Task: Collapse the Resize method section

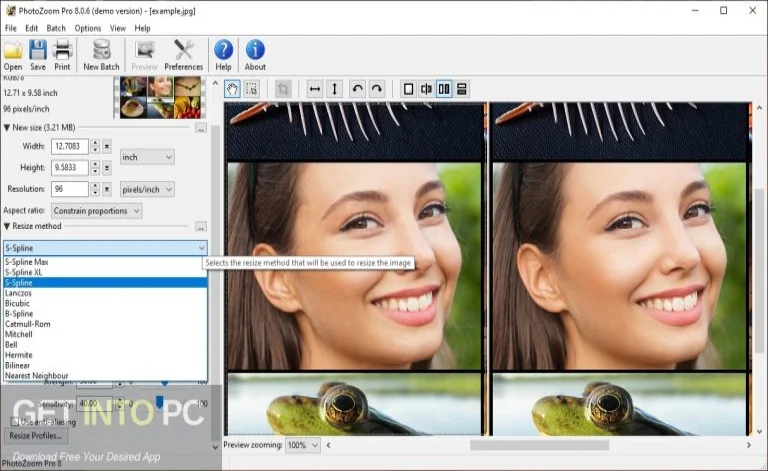Action: tap(7, 226)
